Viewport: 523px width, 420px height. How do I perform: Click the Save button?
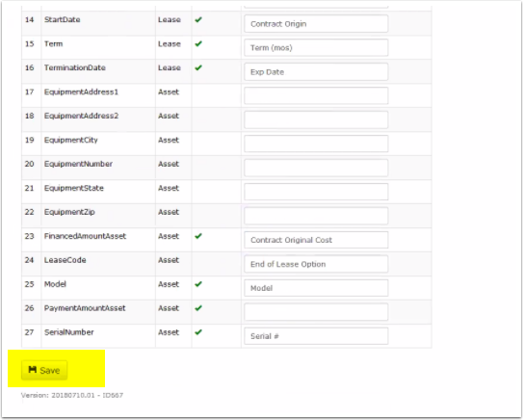pos(44,370)
